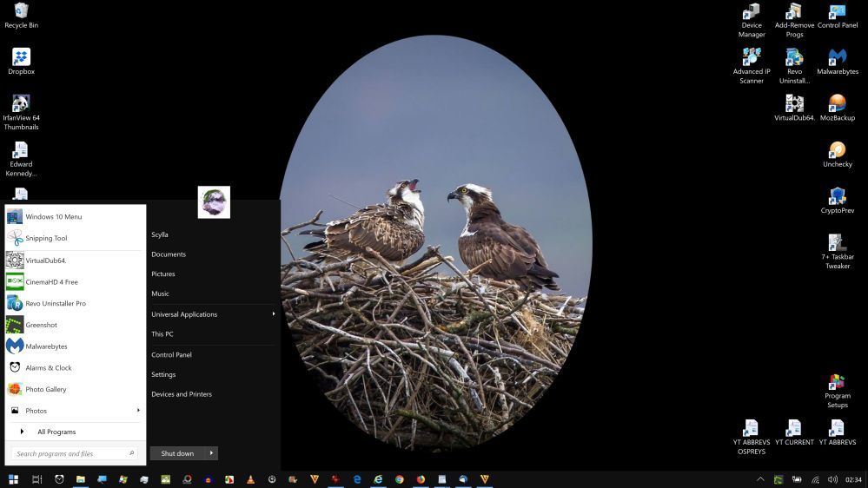Open Add-Remove Progs desktop shortcut
This screenshot has width=868, height=488.
(x=794, y=20)
